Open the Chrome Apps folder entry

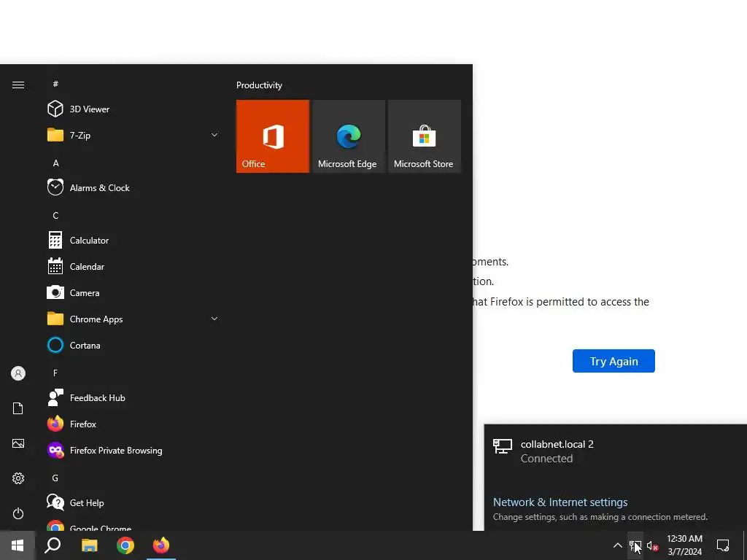click(133, 319)
